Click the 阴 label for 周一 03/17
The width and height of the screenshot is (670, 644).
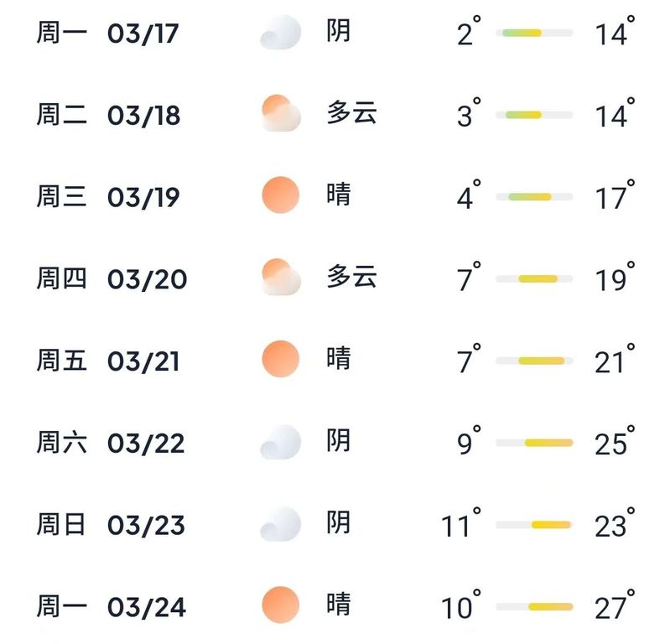point(339,31)
